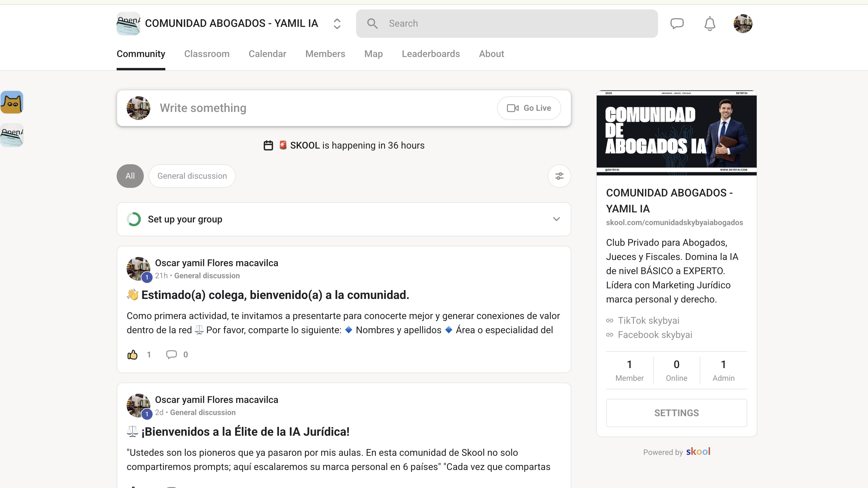
Task: Open the Map tab
Action: tap(373, 54)
